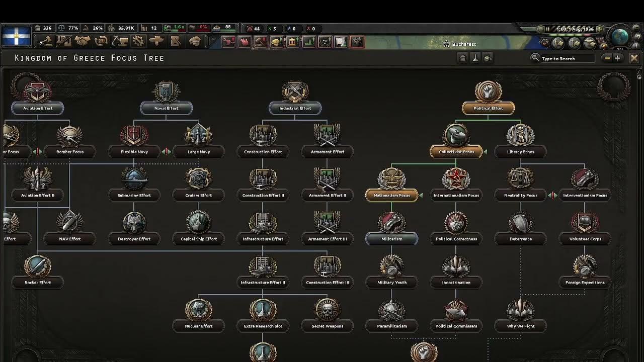Click the NAV Effort label
The image size is (644, 362).
[x=69, y=239]
